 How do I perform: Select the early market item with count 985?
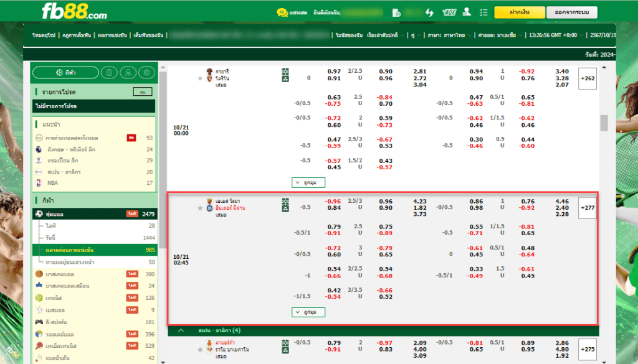94,250
